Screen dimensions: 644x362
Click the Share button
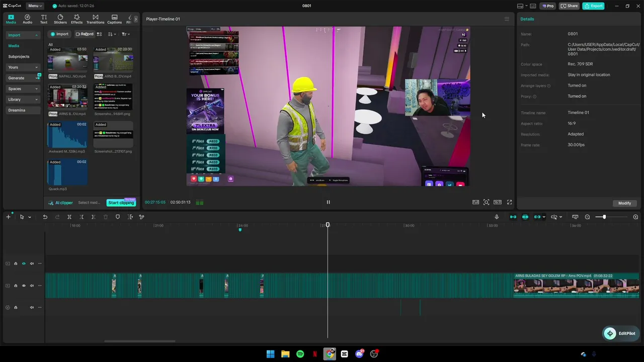coord(569,6)
